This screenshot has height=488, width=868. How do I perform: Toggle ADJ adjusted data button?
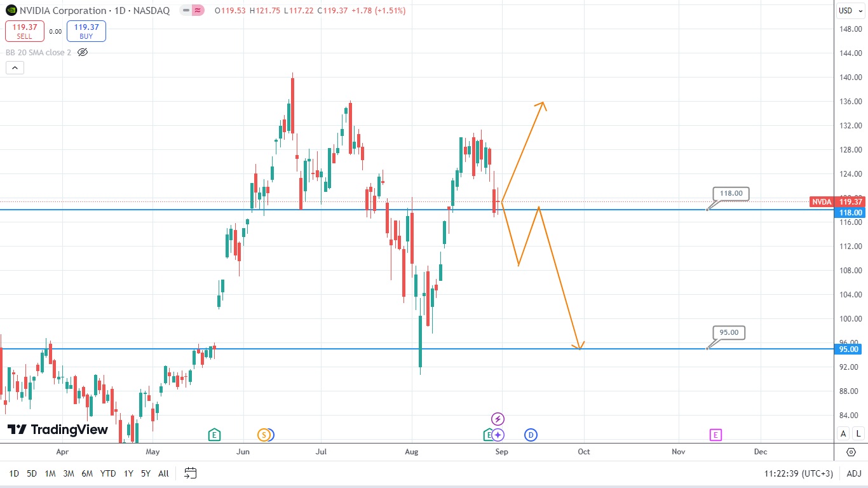(x=854, y=473)
